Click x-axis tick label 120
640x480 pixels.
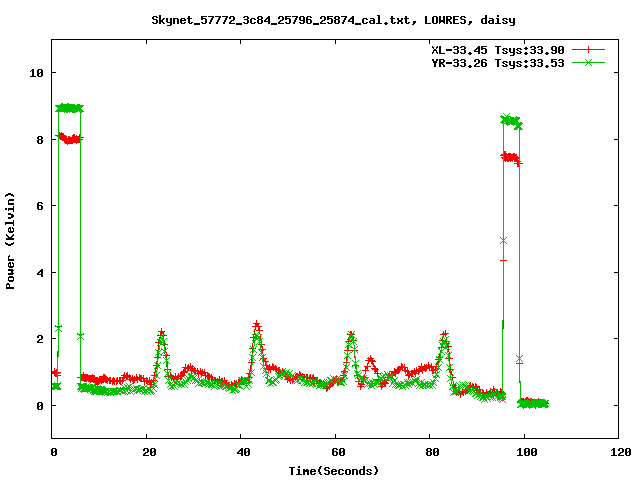pyautogui.click(x=621, y=452)
